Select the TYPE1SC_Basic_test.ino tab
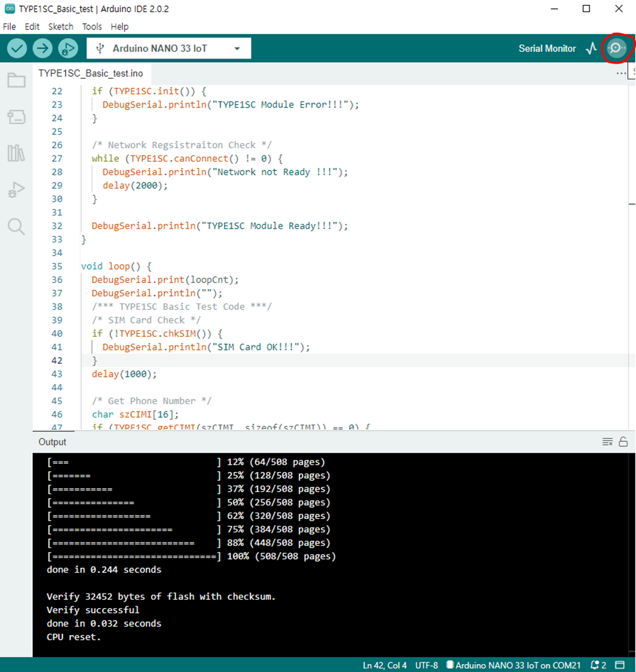 click(91, 73)
